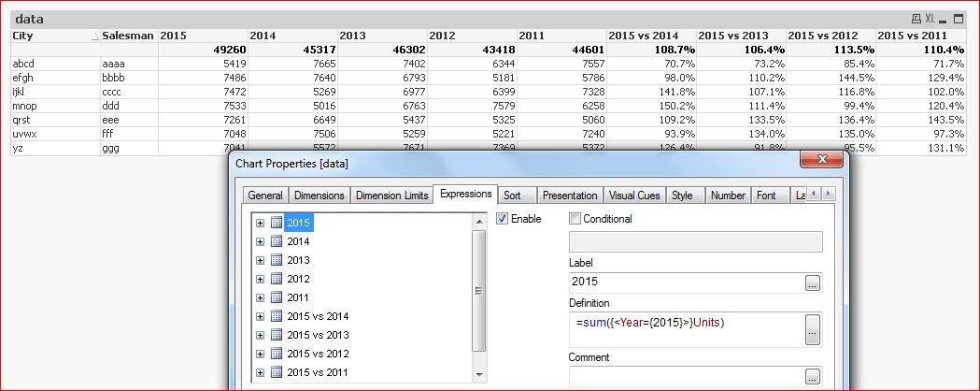
Task: Click total value 49260
Action: click(x=203, y=50)
